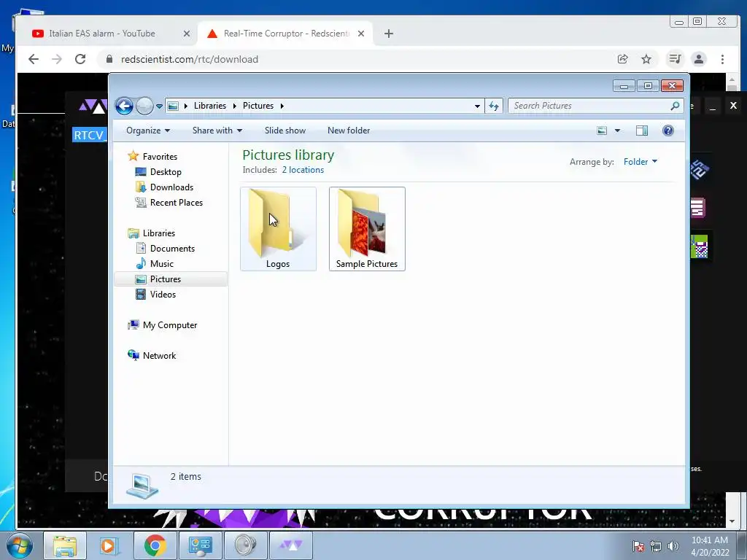Expand arrow after Pictures in breadcrumb

pyautogui.click(x=282, y=106)
